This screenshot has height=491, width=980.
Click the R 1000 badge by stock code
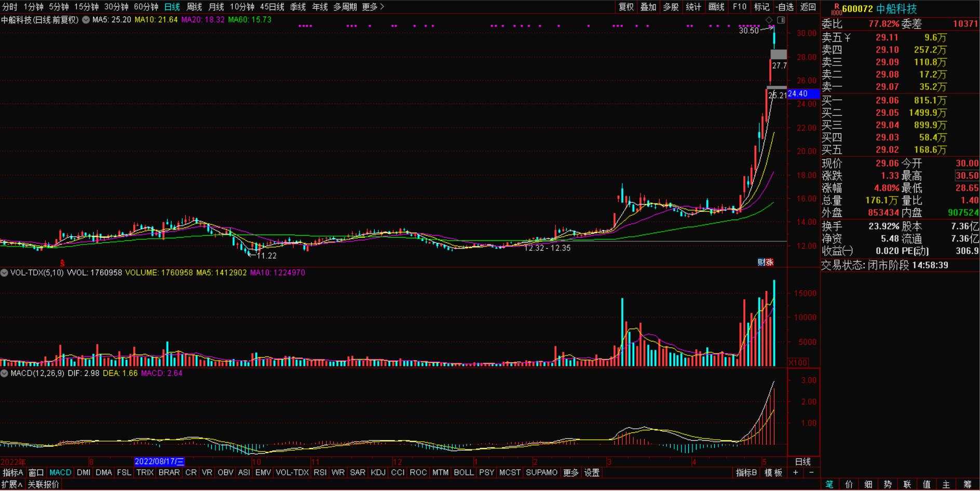tap(836, 9)
